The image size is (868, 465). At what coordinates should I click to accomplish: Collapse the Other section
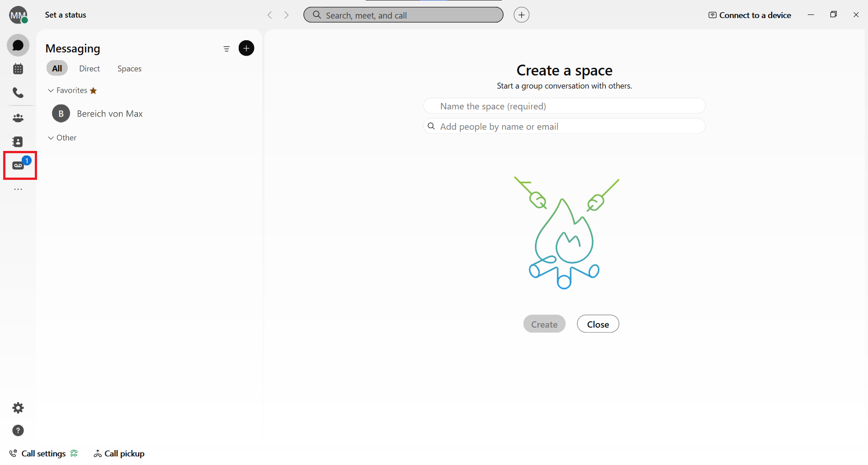click(51, 138)
